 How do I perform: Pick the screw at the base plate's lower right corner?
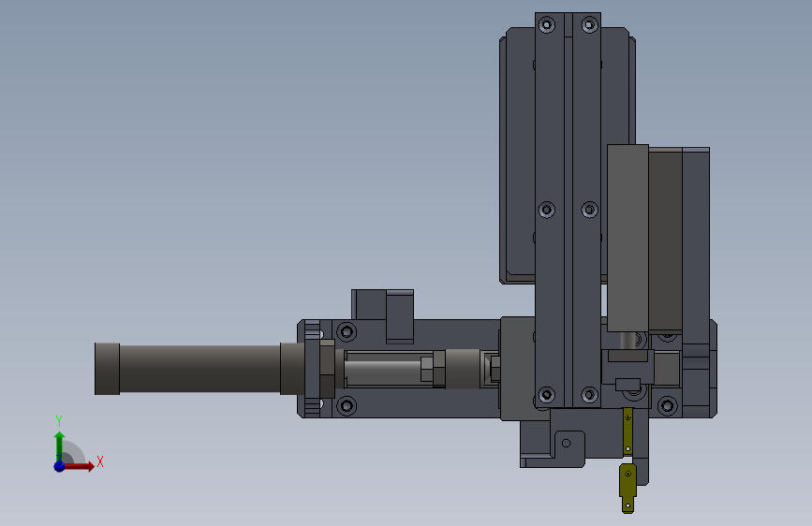[667, 405]
